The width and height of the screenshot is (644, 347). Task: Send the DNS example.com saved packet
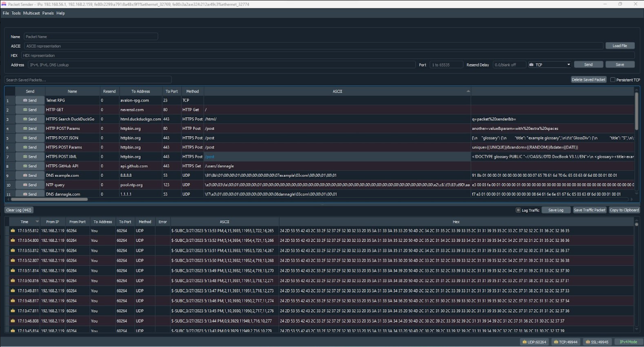pos(30,175)
